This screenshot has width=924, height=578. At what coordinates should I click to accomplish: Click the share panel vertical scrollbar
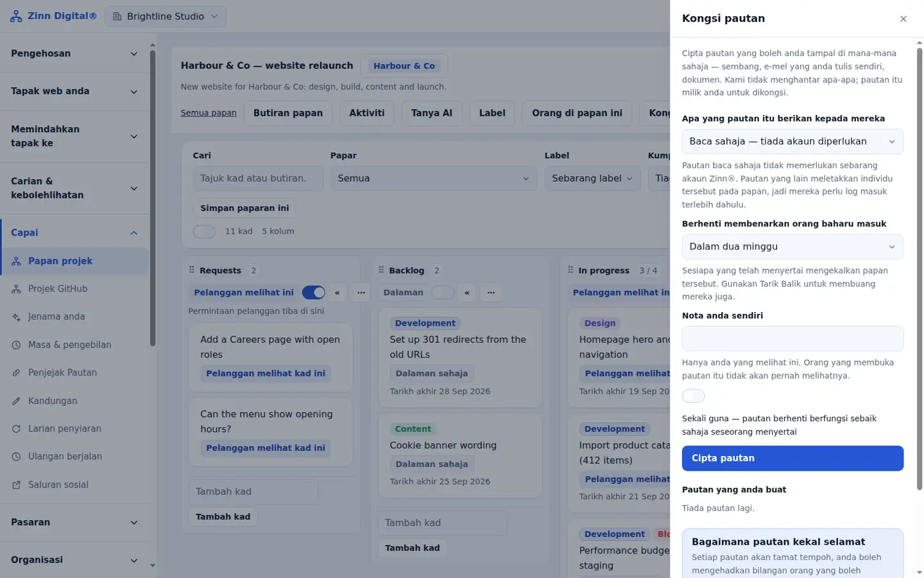tap(920, 268)
